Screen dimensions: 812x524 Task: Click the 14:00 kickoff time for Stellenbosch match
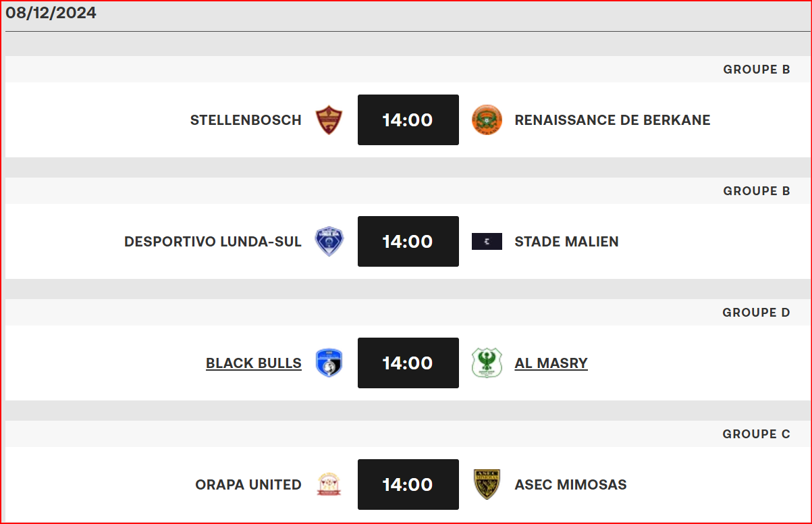tap(408, 120)
